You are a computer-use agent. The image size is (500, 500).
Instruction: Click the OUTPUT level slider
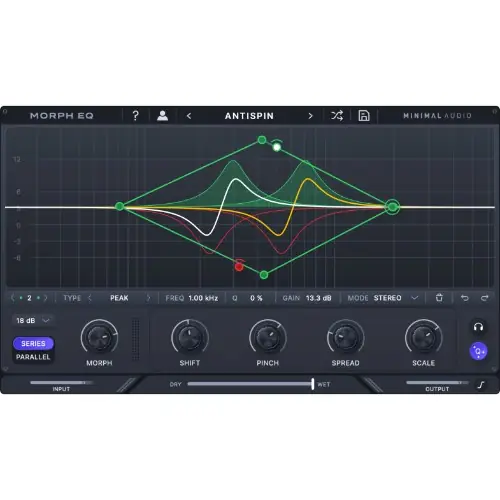(x=437, y=382)
